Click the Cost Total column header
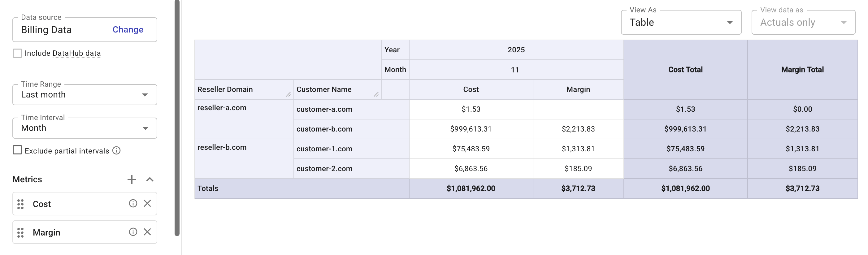Screen dimensions: 868x255 [685, 70]
